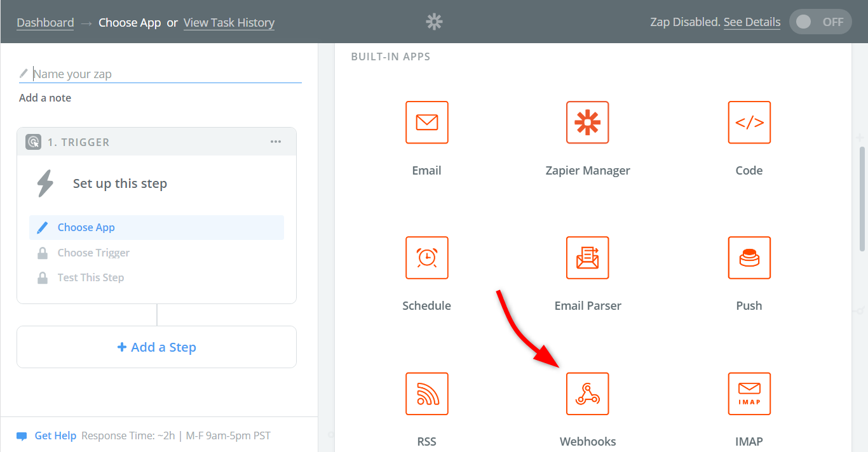868x452 pixels.
Task: Click Add a note link
Action: pyautogui.click(x=45, y=98)
